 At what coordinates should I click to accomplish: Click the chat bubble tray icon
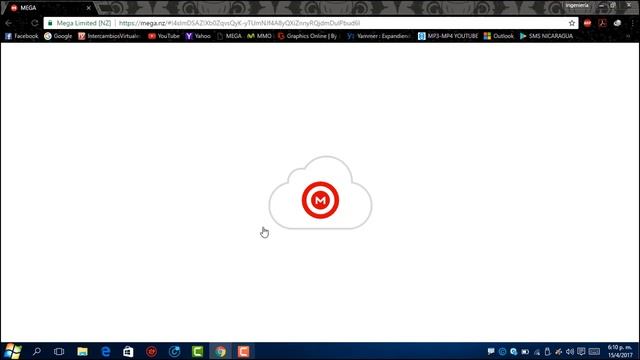point(491,351)
